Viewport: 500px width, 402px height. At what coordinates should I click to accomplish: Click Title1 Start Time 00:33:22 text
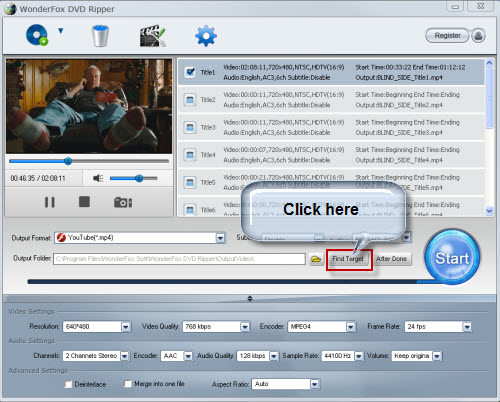tap(383, 67)
